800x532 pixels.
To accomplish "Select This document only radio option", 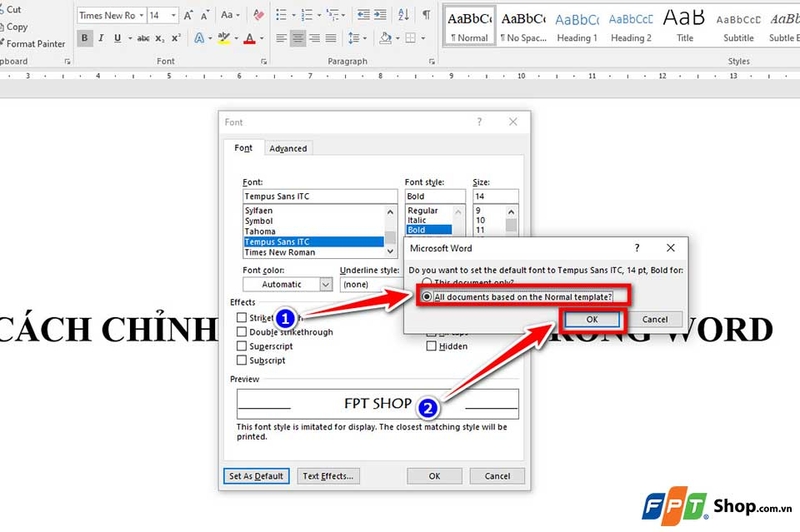I will click(427, 282).
